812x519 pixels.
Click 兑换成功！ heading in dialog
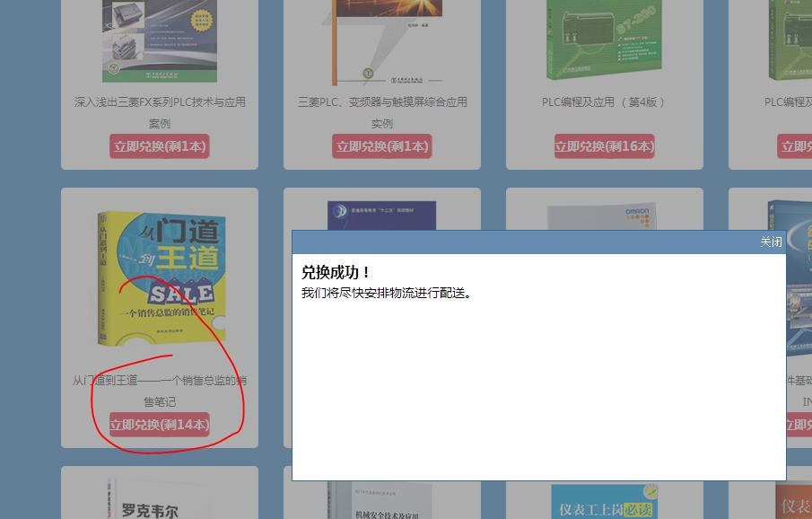[x=335, y=272]
